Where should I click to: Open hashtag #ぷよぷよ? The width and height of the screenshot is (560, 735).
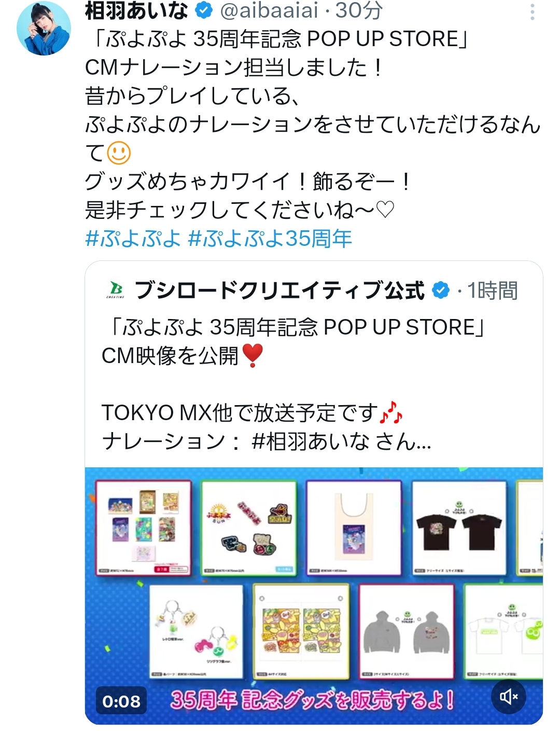coord(133,239)
